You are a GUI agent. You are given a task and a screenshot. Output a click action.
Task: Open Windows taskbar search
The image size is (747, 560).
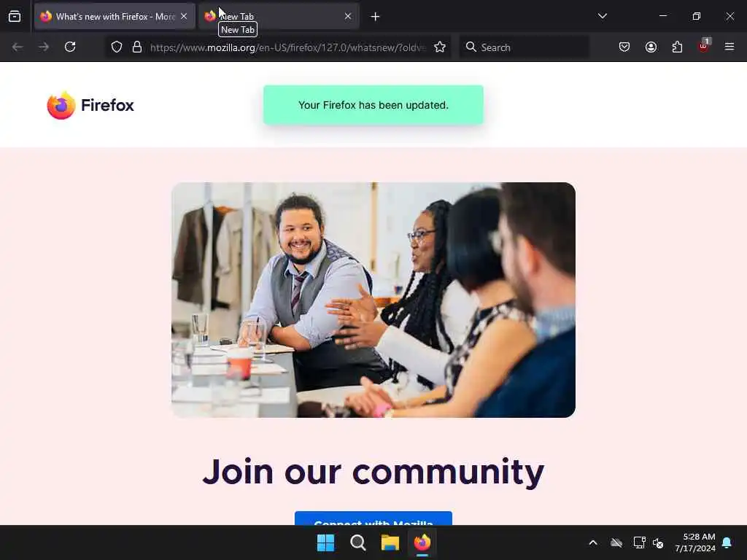pos(357,542)
